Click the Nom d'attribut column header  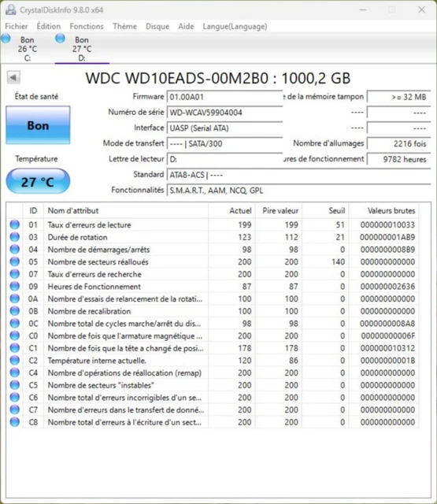coord(126,210)
